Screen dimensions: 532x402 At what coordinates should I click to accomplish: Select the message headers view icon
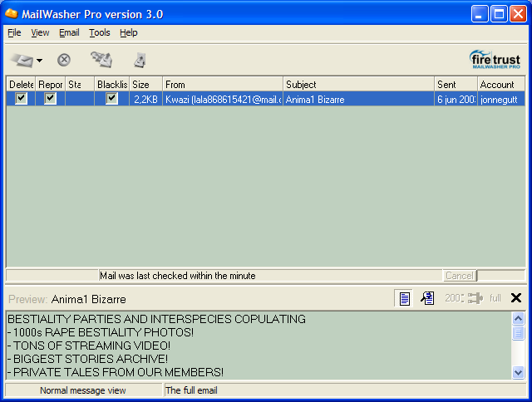427,298
